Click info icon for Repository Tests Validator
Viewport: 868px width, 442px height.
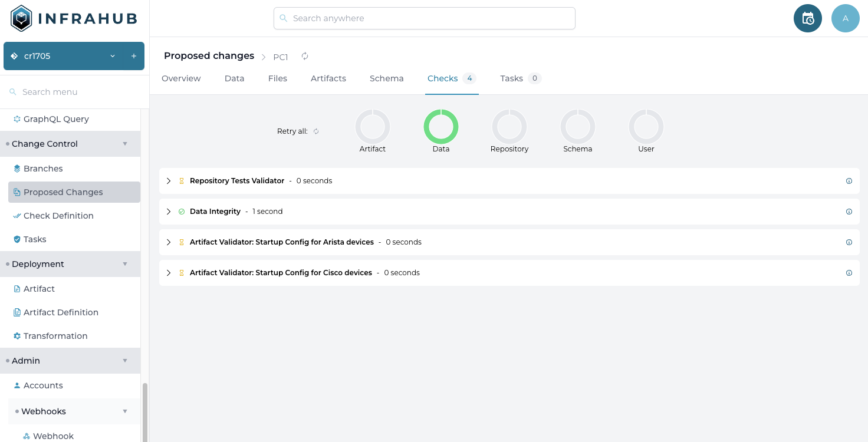click(849, 181)
